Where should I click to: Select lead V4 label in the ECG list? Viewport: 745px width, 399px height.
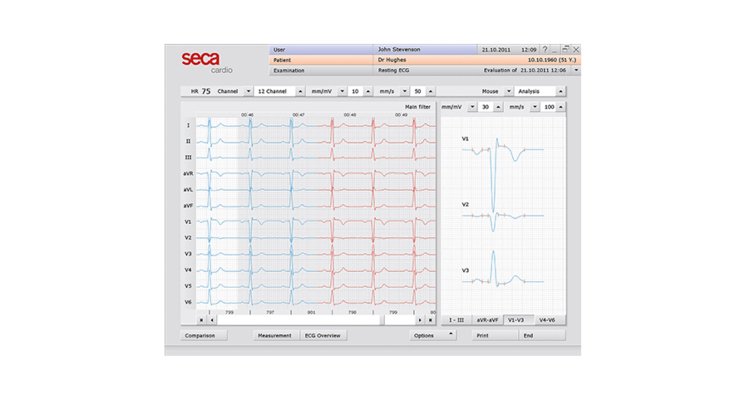(x=188, y=270)
